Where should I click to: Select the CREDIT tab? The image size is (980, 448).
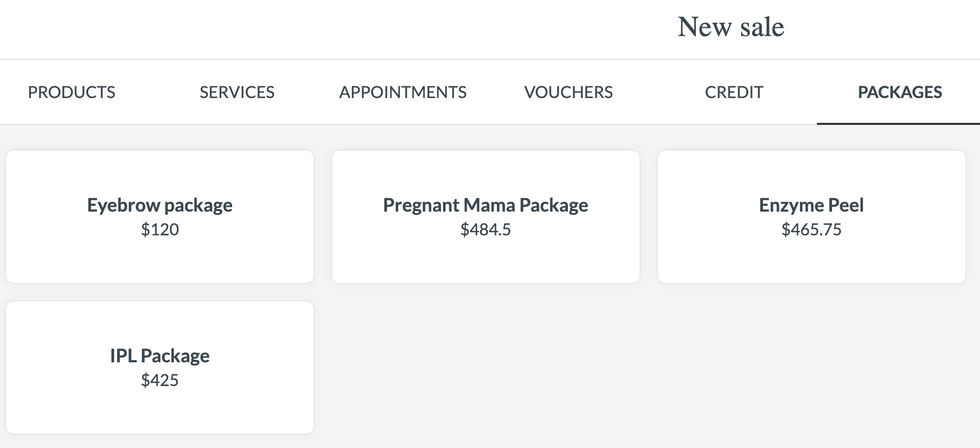734,92
